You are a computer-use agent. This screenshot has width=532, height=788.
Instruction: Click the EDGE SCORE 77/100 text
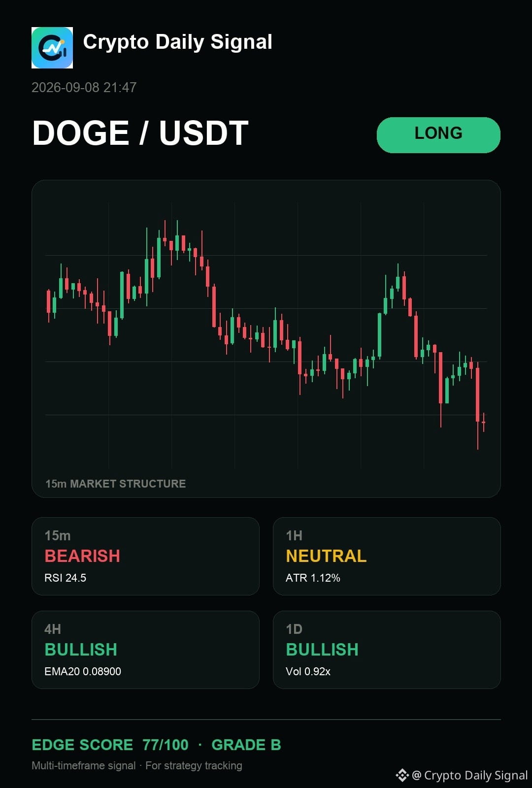110,745
